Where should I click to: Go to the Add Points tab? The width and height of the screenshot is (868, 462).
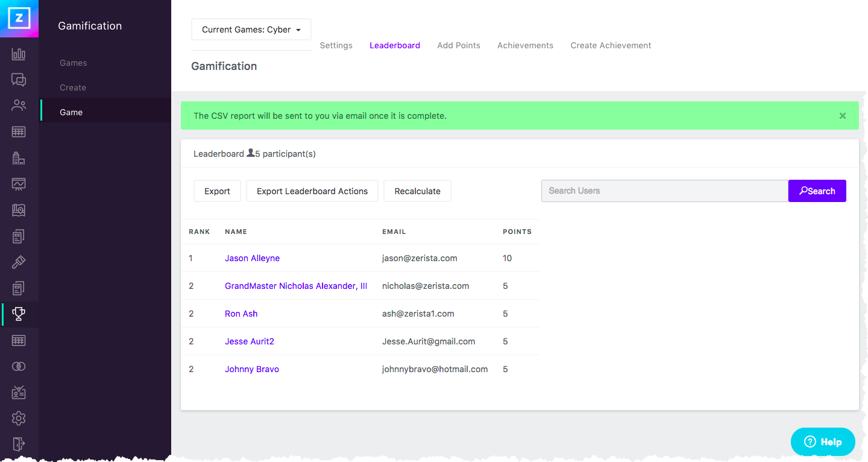pyautogui.click(x=459, y=45)
